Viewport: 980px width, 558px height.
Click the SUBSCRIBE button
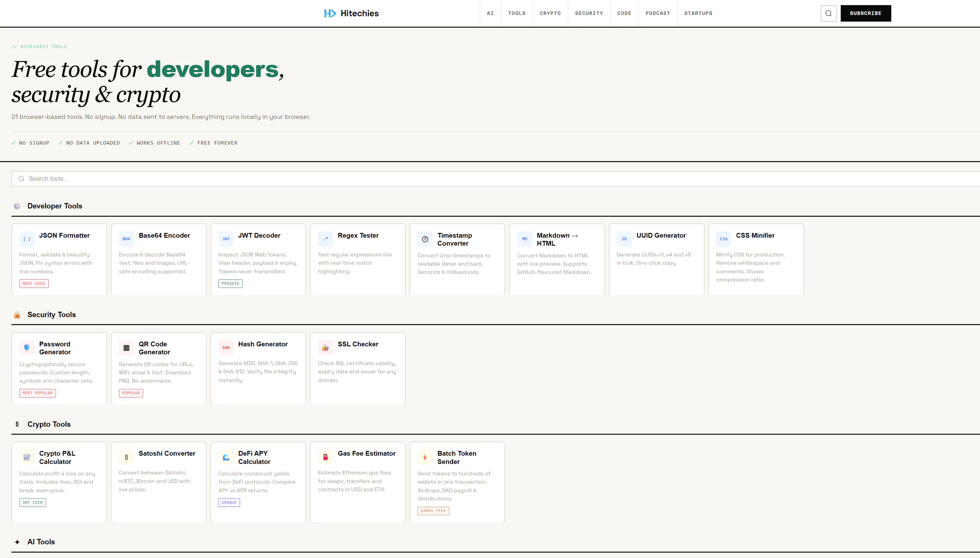tap(866, 13)
